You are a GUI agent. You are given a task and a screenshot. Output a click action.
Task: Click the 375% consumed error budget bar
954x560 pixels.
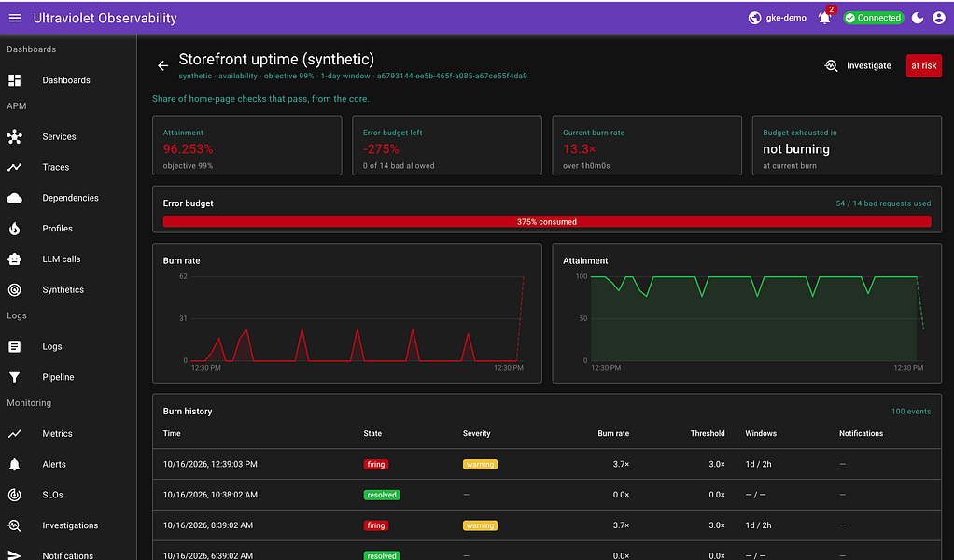pyautogui.click(x=546, y=222)
